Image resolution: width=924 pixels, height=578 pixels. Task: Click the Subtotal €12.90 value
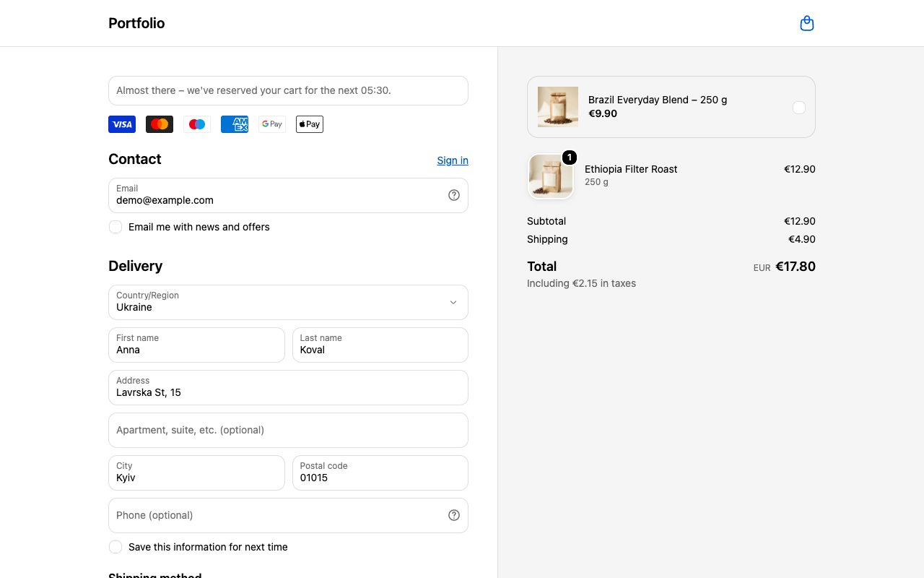point(800,221)
